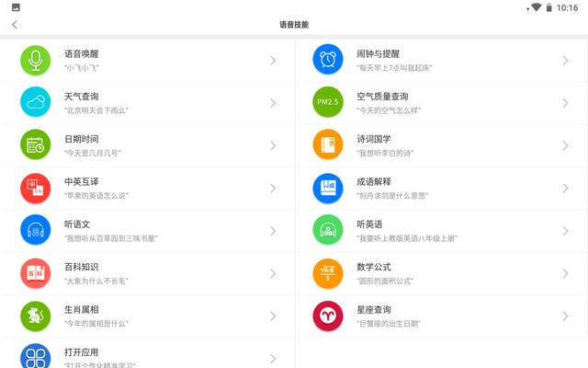Tap the blue book 成语解释 icon
The image size is (588, 368).
pyautogui.click(x=328, y=188)
